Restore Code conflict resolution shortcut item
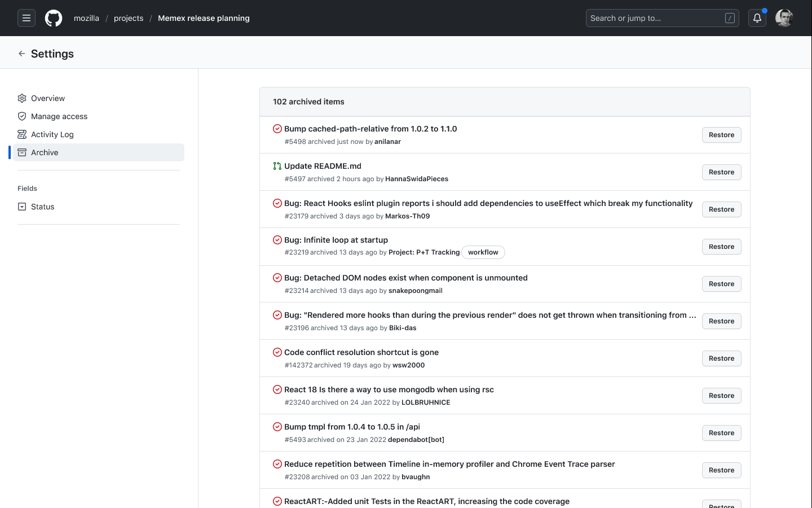The width and height of the screenshot is (812, 508). click(x=721, y=358)
